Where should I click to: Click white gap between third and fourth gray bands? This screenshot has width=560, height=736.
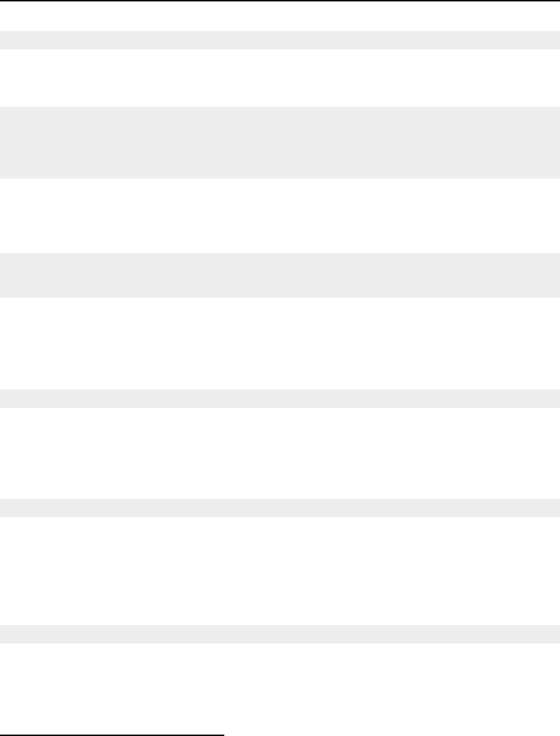[280, 344]
